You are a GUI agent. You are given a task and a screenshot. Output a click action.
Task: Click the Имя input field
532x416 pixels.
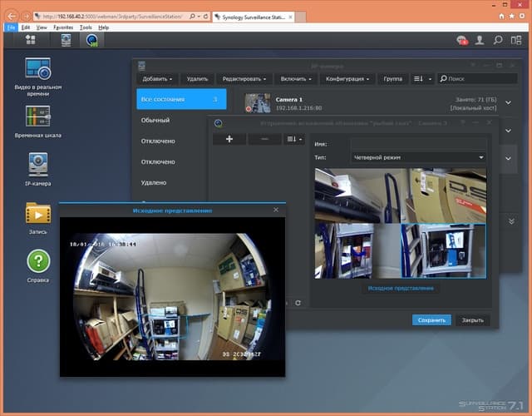click(418, 142)
